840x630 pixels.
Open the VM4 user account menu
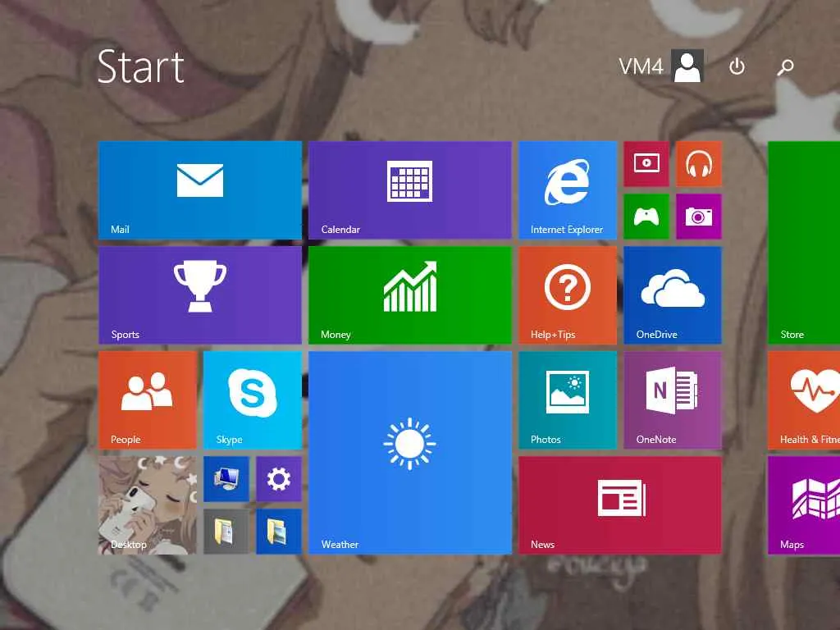tap(661, 66)
